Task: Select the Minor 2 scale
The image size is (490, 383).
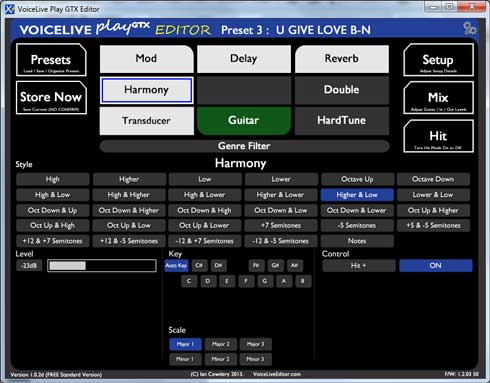Action: [221, 359]
